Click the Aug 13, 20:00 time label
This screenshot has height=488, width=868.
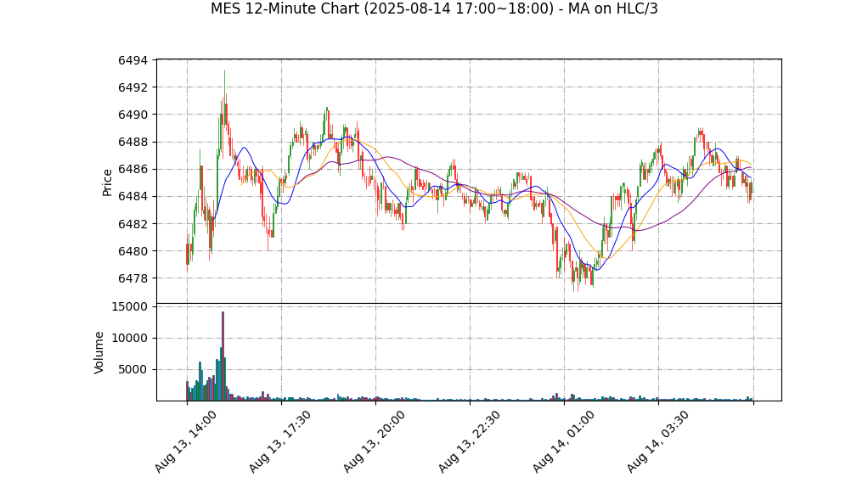[375, 441]
